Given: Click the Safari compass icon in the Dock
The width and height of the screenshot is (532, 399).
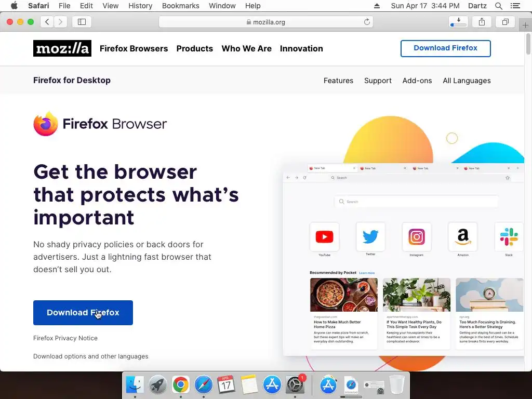Looking at the screenshot, I should tap(203, 385).
